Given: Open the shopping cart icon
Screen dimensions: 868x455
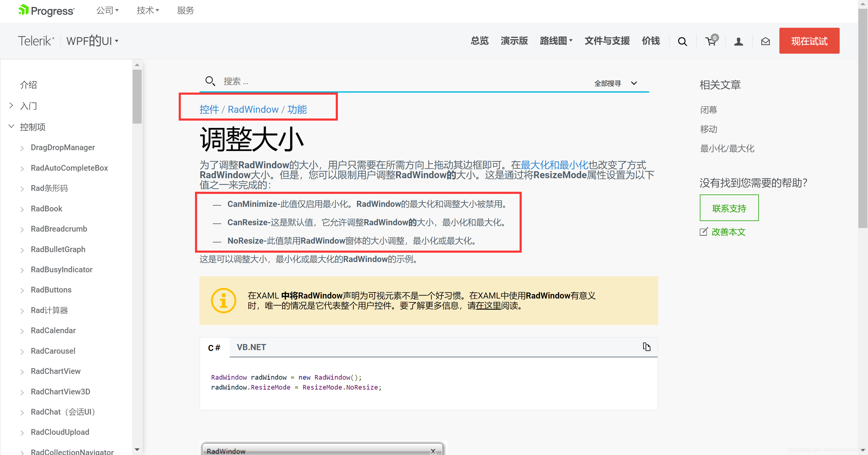Looking at the screenshot, I should click(x=711, y=41).
